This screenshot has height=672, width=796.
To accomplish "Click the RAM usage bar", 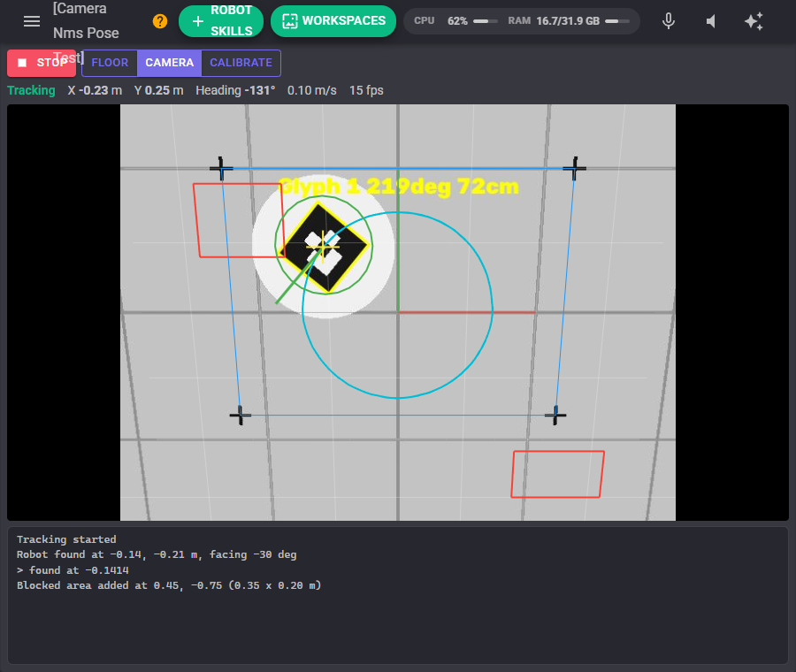I will pyautogui.click(x=617, y=21).
